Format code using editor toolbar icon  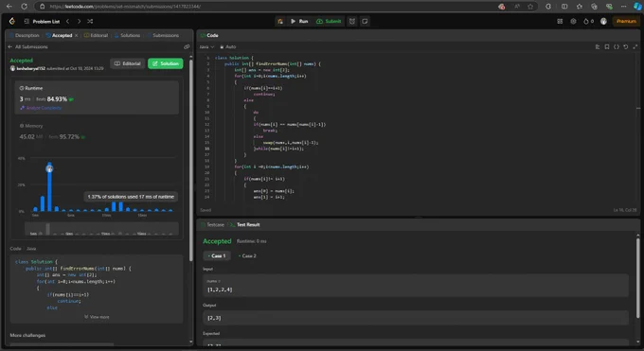598,46
